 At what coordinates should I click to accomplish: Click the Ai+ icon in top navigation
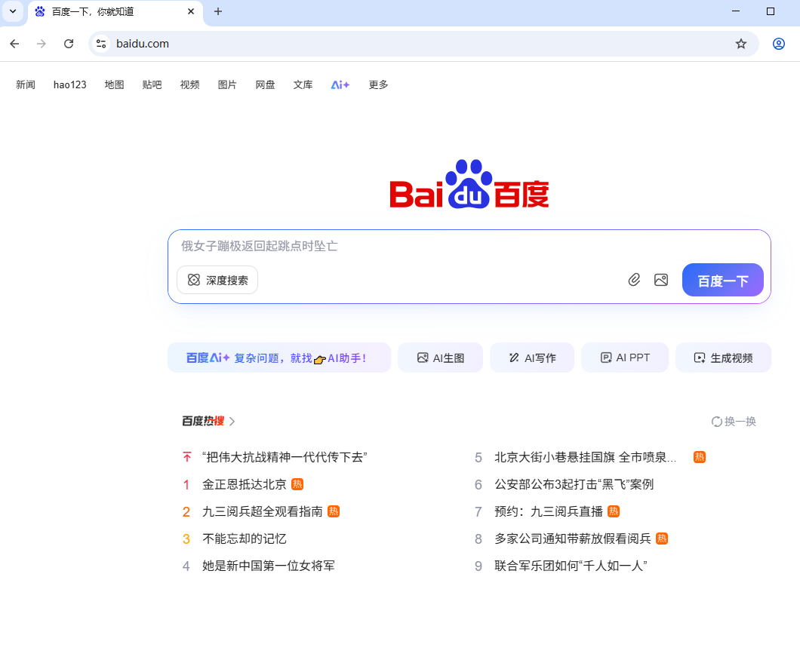click(340, 84)
